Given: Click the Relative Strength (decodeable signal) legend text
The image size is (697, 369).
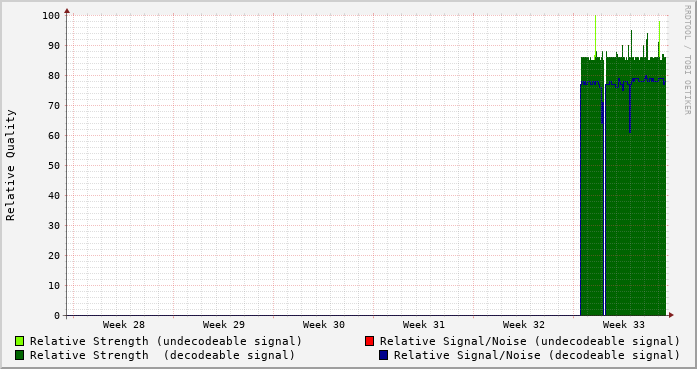Looking at the screenshot, I should [162, 356].
